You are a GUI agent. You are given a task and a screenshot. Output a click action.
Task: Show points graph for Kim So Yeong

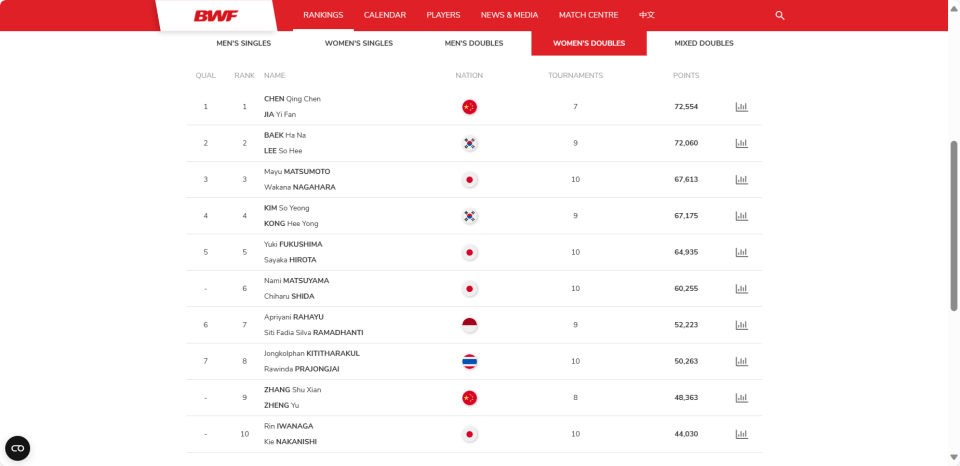point(741,216)
